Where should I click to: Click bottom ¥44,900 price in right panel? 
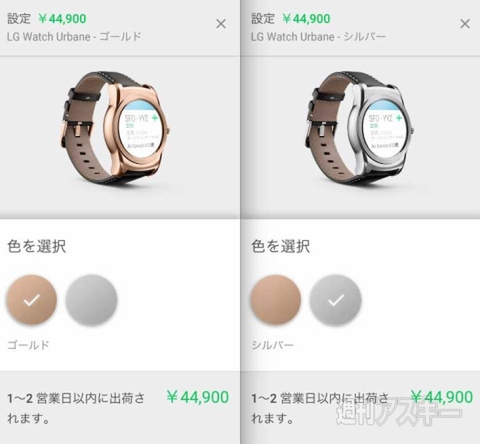(x=442, y=397)
